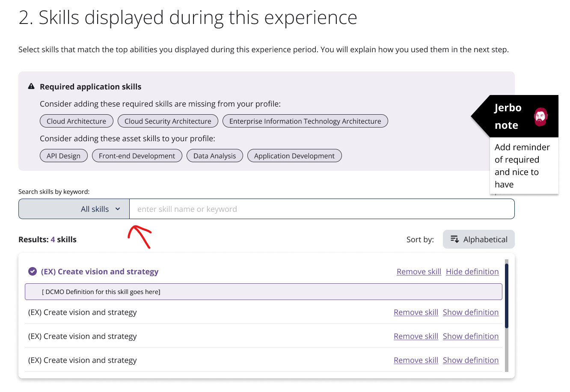
Task: Select the Cloud Architecture skill pill
Action: coord(76,121)
